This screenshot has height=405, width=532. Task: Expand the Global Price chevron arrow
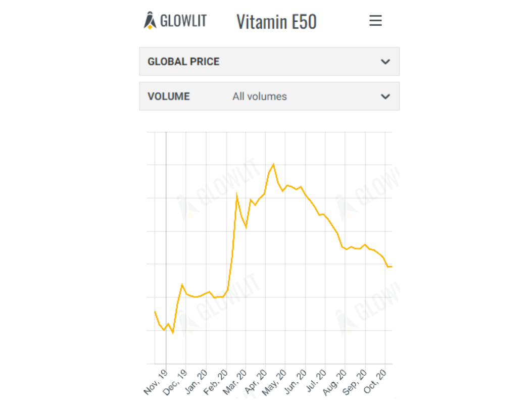(385, 62)
